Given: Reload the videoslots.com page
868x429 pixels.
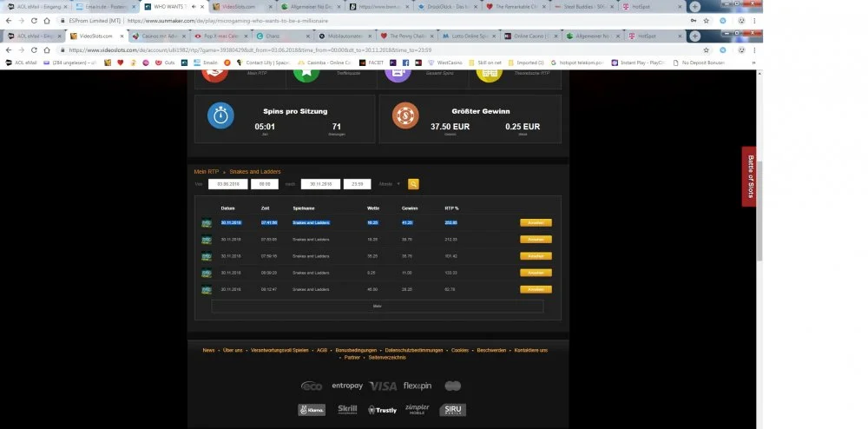Looking at the screenshot, I should (x=34, y=49).
